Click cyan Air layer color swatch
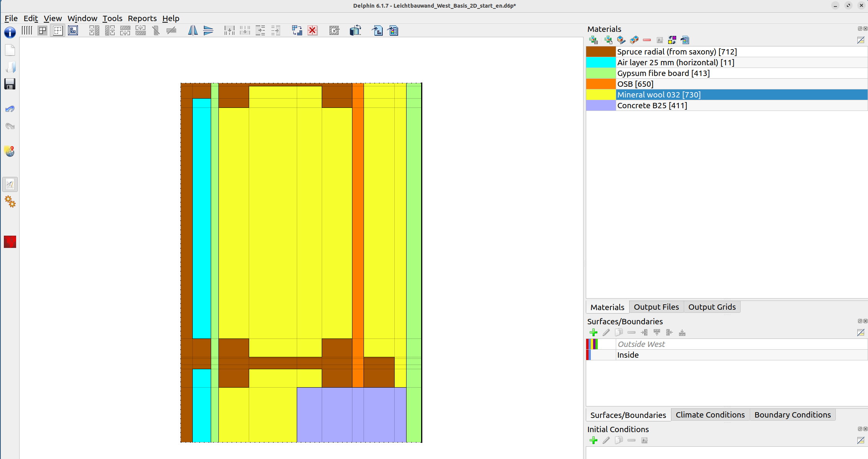This screenshot has width=868, height=459. point(601,63)
